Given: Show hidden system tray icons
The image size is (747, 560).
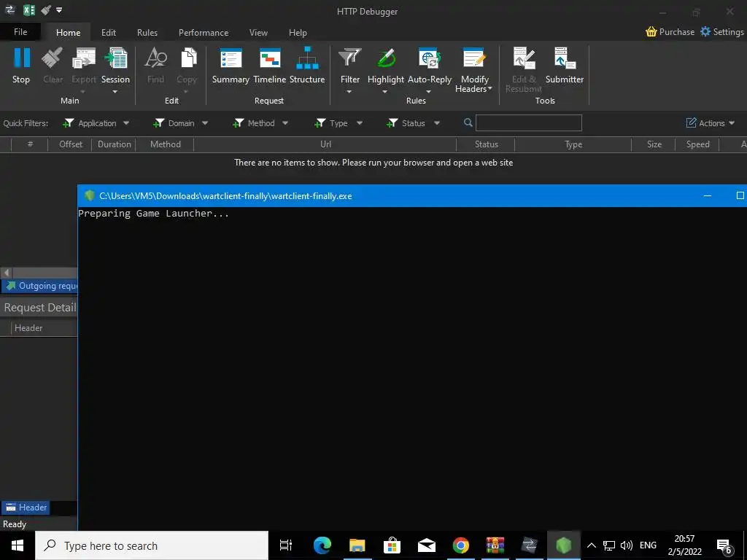Looking at the screenshot, I should click(x=591, y=545).
